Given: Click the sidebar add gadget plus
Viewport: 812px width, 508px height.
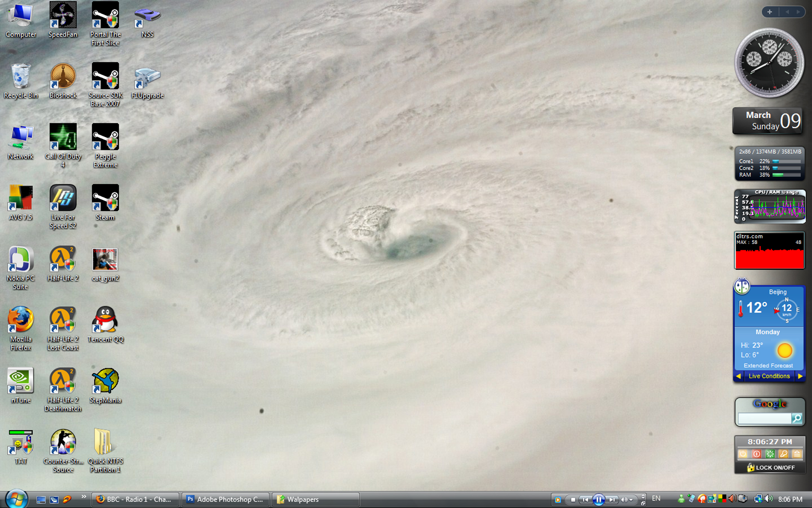Looking at the screenshot, I should click(770, 12).
